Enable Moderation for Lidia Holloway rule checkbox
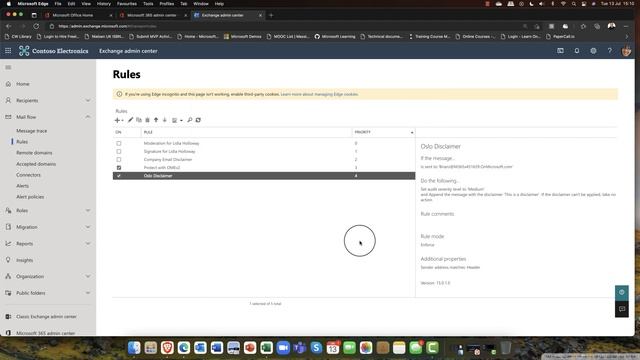Viewport: 640px width, 360px height. coord(119,143)
